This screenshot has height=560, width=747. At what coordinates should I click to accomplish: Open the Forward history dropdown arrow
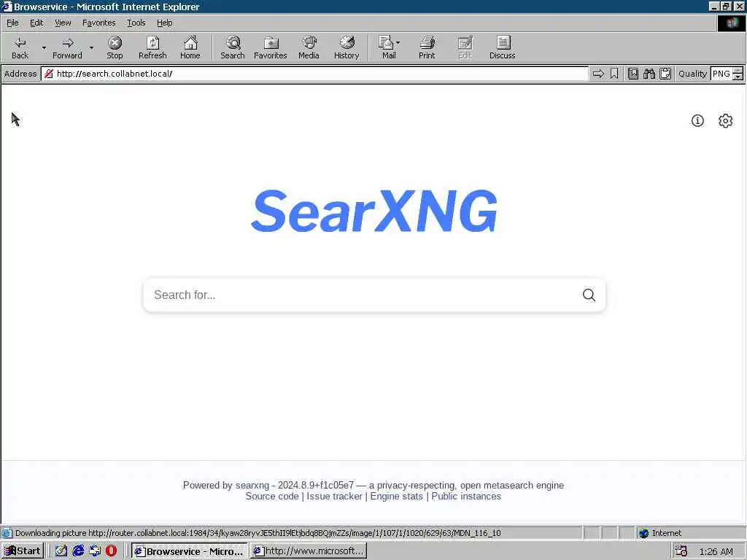point(91,47)
